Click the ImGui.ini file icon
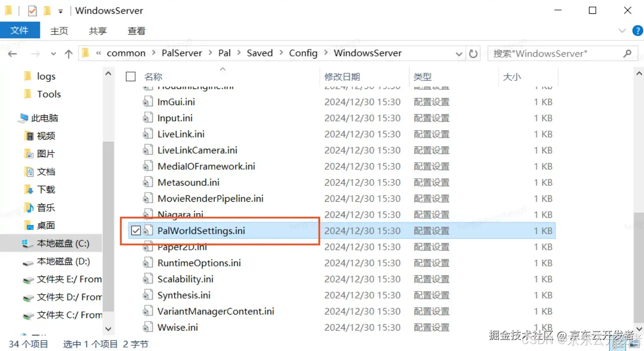The width and height of the screenshot is (644, 351). pyautogui.click(x=148, y=102)
